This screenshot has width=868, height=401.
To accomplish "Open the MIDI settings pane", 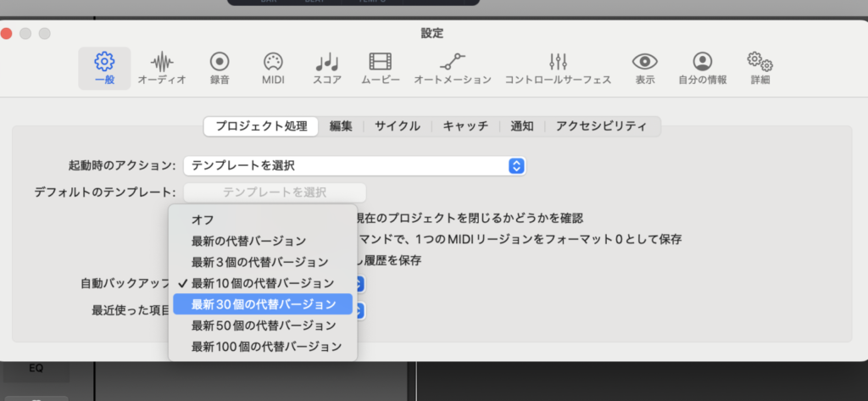I will pyautogui.click(x=273, y=69).
